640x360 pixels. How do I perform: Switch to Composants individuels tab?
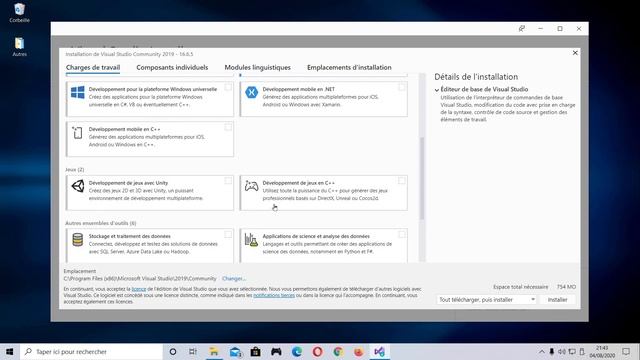[172, 67]
